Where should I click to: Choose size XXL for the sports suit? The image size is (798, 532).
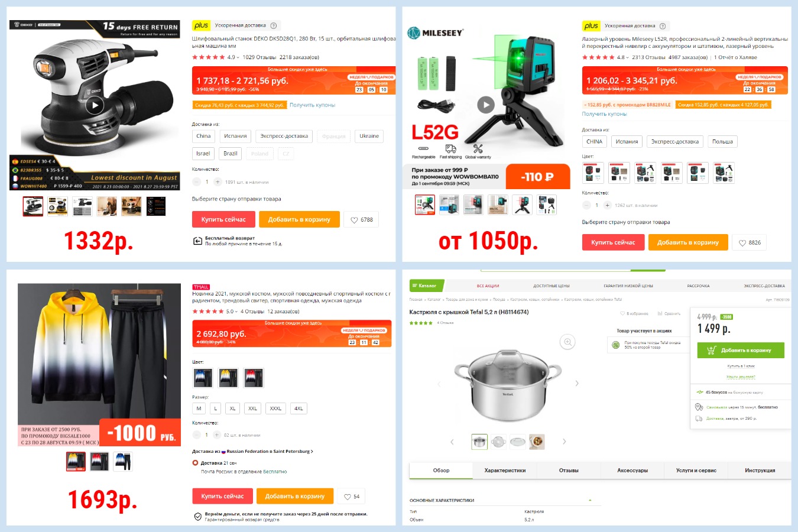pos(253,408)
